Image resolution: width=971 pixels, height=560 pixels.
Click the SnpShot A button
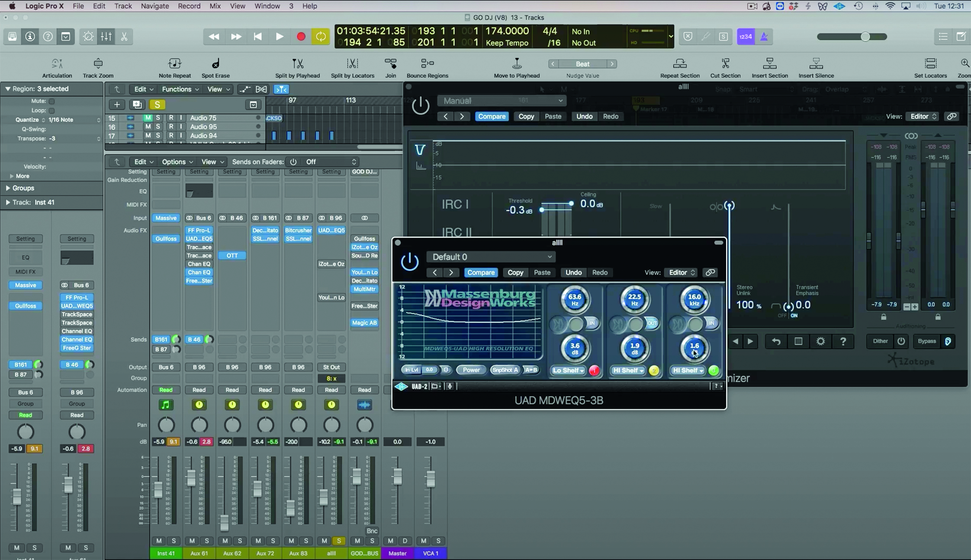click(505, 370)
